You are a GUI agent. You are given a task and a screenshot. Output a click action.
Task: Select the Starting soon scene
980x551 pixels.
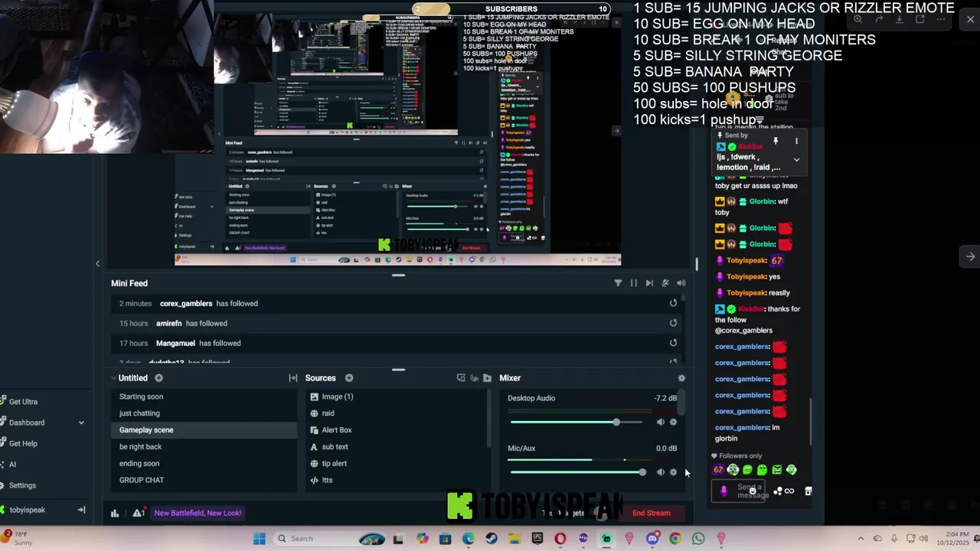pyautogui.click(x=204, y=396)
